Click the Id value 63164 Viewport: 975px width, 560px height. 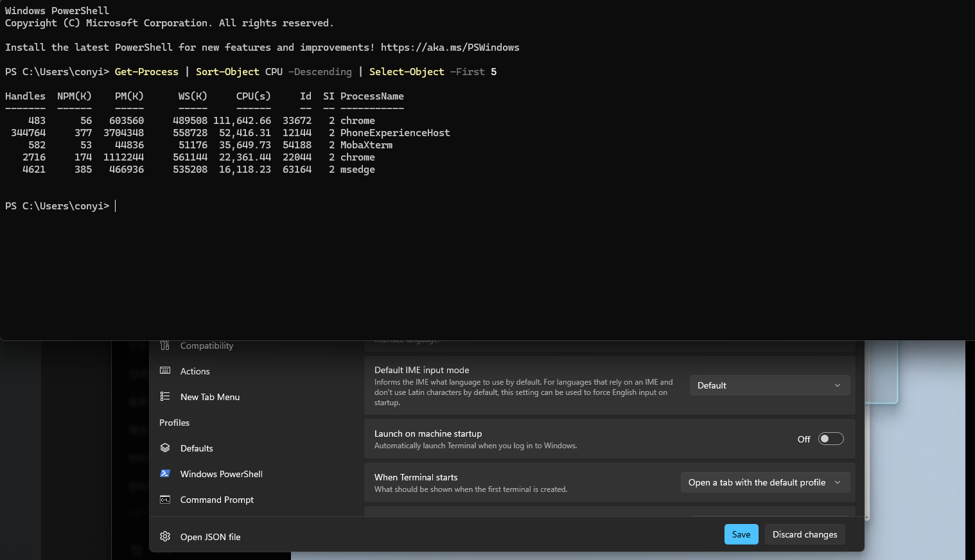point(297,170)
